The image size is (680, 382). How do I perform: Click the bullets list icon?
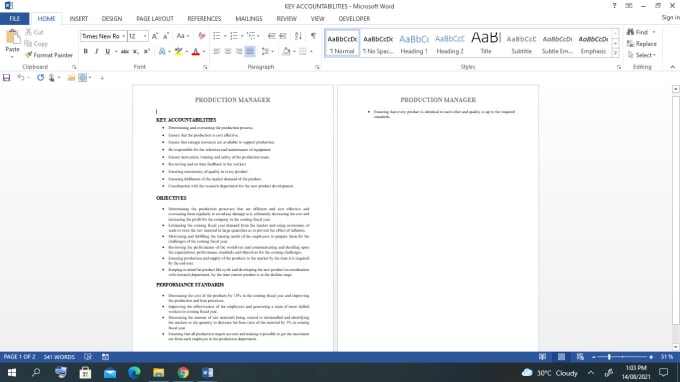point(217,36)
